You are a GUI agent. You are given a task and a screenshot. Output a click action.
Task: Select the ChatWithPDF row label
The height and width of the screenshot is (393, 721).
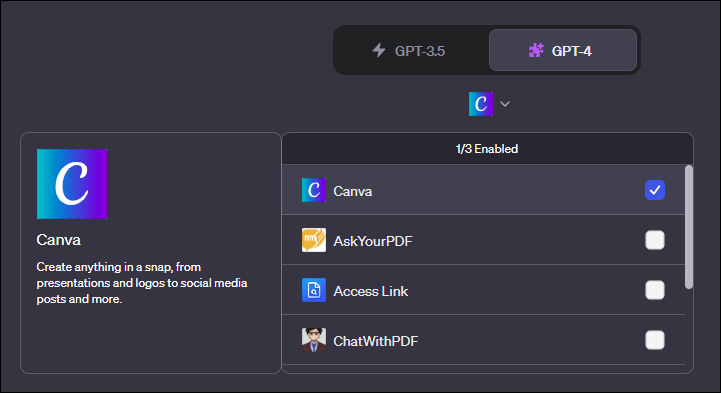click(376, 341)
